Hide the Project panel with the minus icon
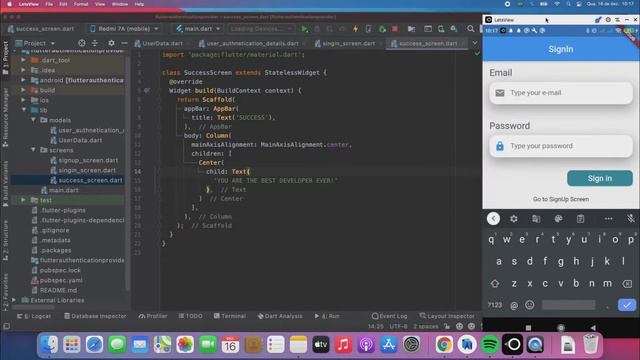 click(x=124, y=43)
